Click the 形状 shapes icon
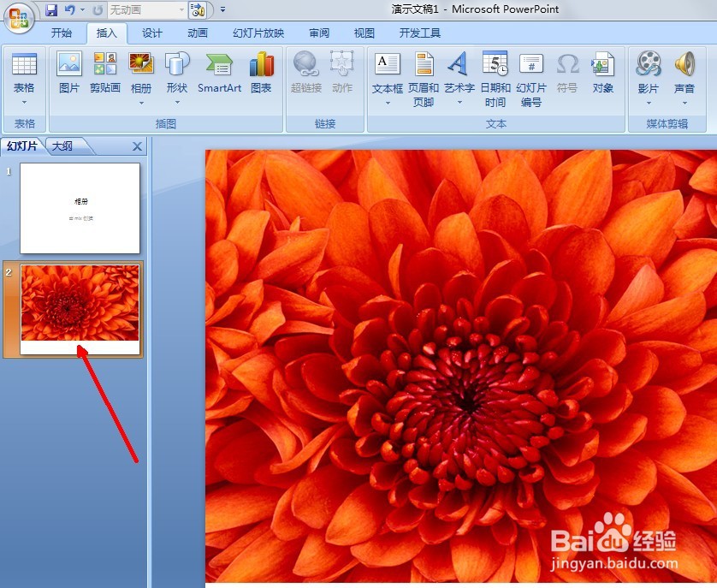717x588 pixels. (x=177, y=64)
